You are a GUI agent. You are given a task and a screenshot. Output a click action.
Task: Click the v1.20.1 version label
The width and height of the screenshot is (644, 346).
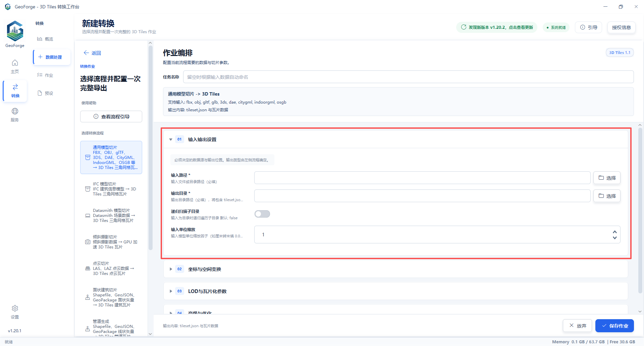click(15, 331)
